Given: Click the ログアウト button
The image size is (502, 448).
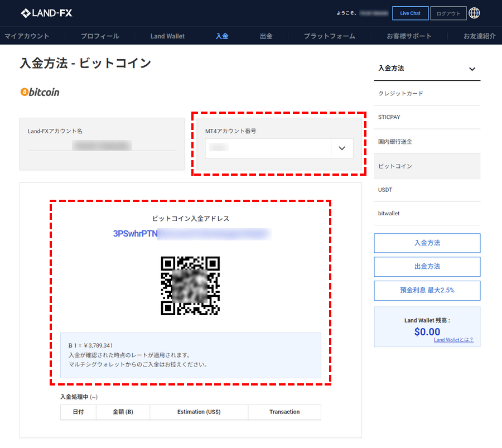Looking at the screenshot, I should click(x=448, y=13).
